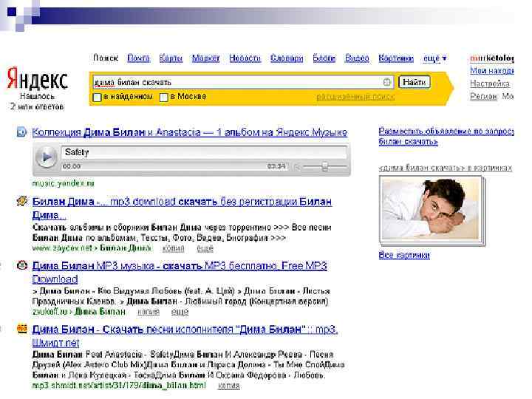Click the Шмидт.net result favicon
The height and width of the screenshot is (399, 532).
(21, 328)
